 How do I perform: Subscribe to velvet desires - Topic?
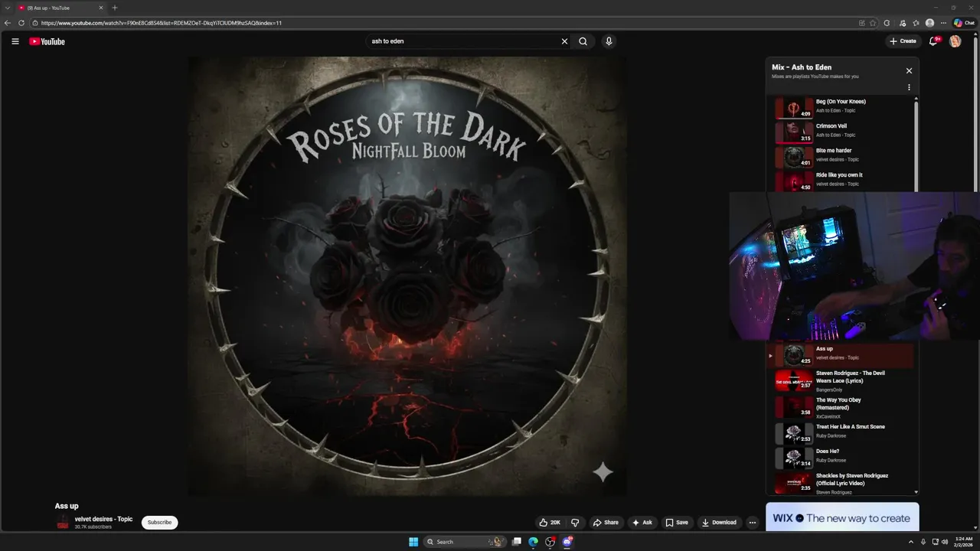pyautogui.click(x=159, y=523)
